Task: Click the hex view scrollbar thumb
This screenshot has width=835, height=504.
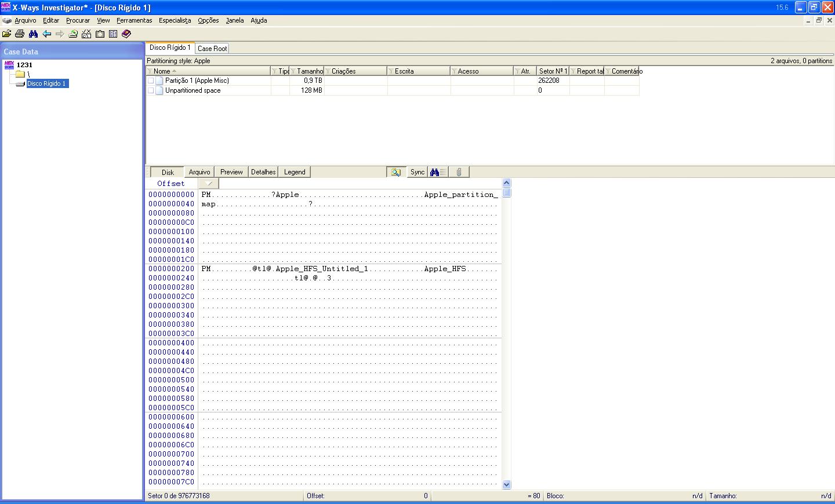Action: pyautogui.click(x=507, y=192)
